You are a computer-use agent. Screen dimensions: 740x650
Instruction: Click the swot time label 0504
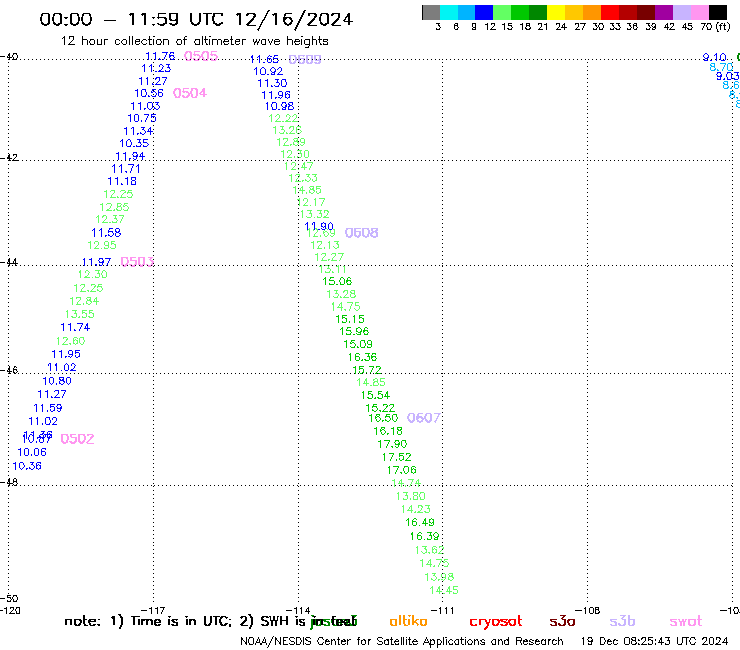(x=190, y=93)
